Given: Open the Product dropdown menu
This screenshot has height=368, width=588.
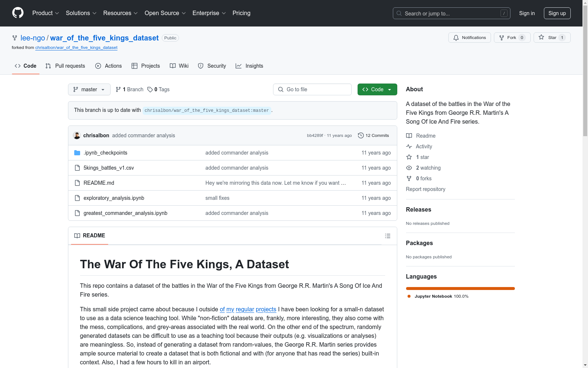Looking at the screenshot, I should [46, 13].
